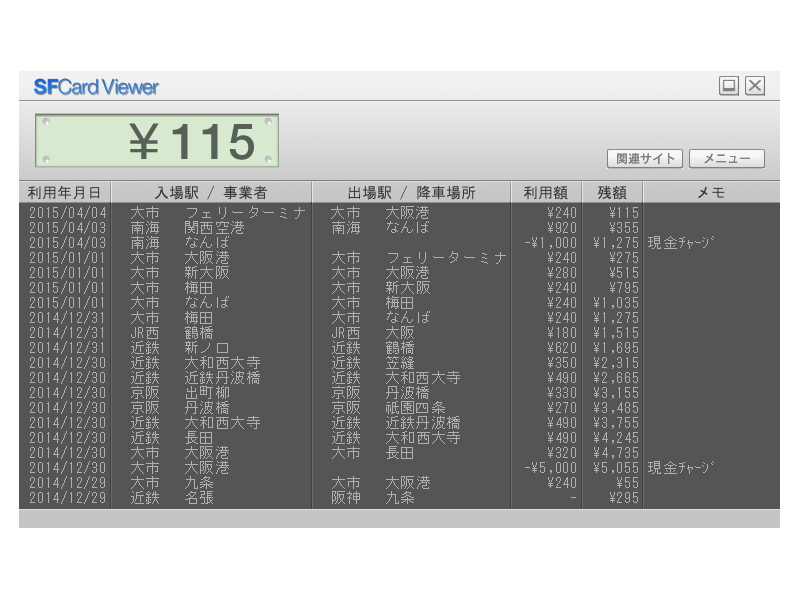This screenshot has height=600, width=800.
Task: Click the 利用年月日 column header
Action: 65,192
